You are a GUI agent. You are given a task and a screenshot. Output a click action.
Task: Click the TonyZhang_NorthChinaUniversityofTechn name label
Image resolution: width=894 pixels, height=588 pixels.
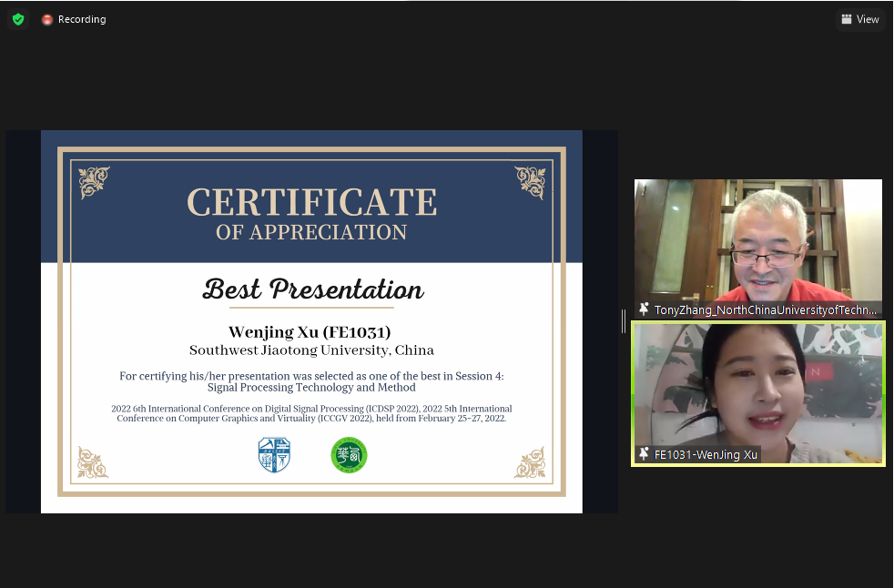point(765,309)
